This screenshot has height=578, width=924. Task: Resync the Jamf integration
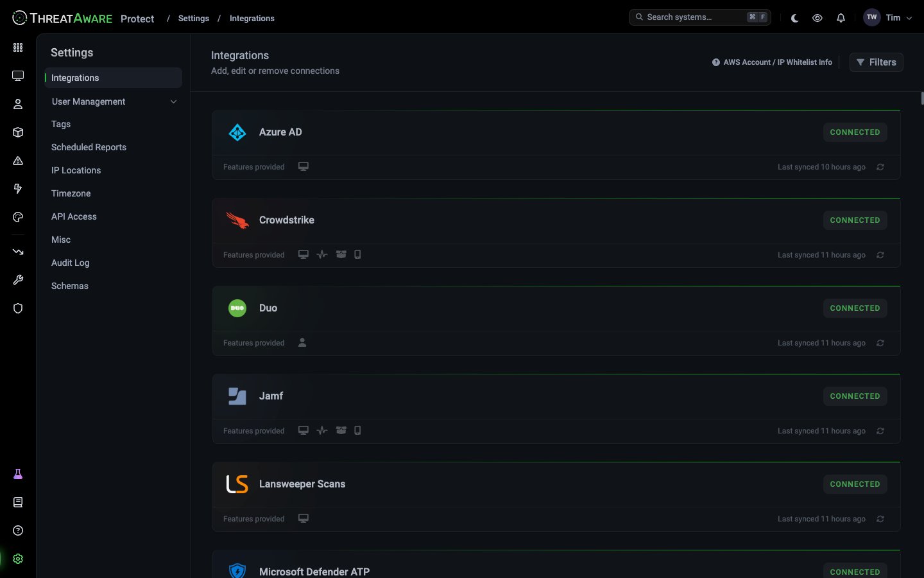pos(880,431)
